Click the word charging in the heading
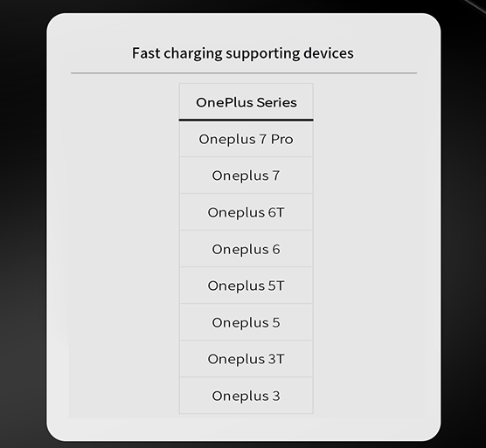Viewport: 486px width, 448px height. 193,54
